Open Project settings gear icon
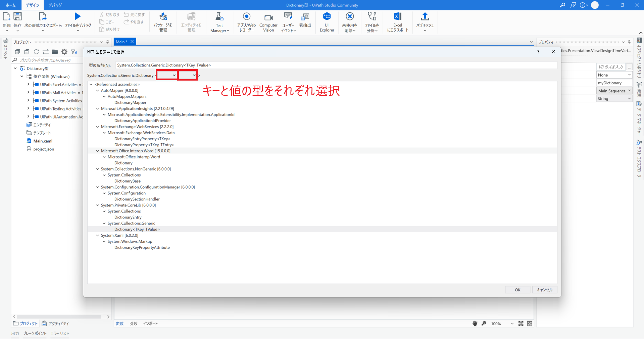This screenshot has height=339, width=644. [64, 52]
